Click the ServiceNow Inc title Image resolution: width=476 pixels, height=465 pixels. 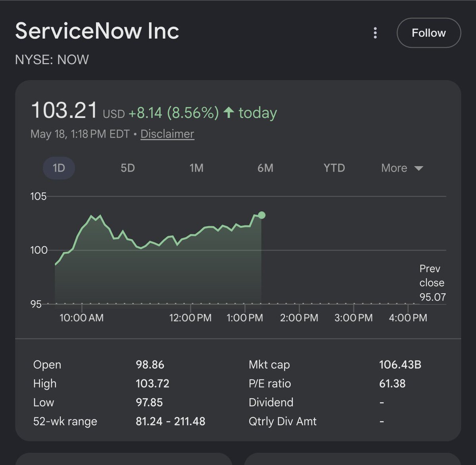click(97, 31)
